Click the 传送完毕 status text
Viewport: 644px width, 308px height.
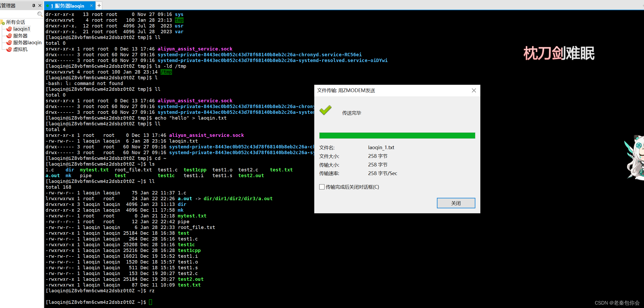click(352, 113)
